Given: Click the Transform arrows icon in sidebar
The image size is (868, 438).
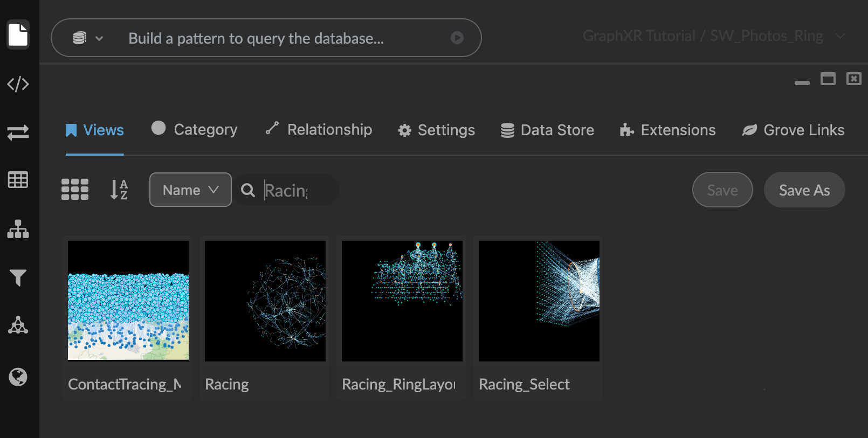Looking at the screenshot, I should click(18, 133).
